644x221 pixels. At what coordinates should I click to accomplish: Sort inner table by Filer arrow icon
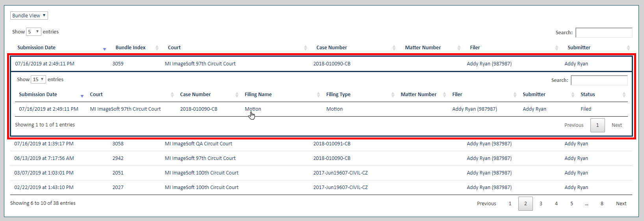[515, 95]
